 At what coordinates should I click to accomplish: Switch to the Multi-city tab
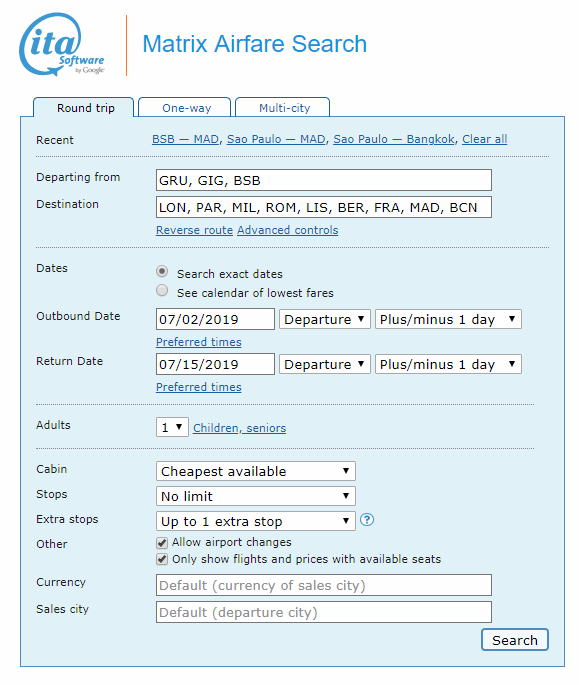click(x=284, y=107)
